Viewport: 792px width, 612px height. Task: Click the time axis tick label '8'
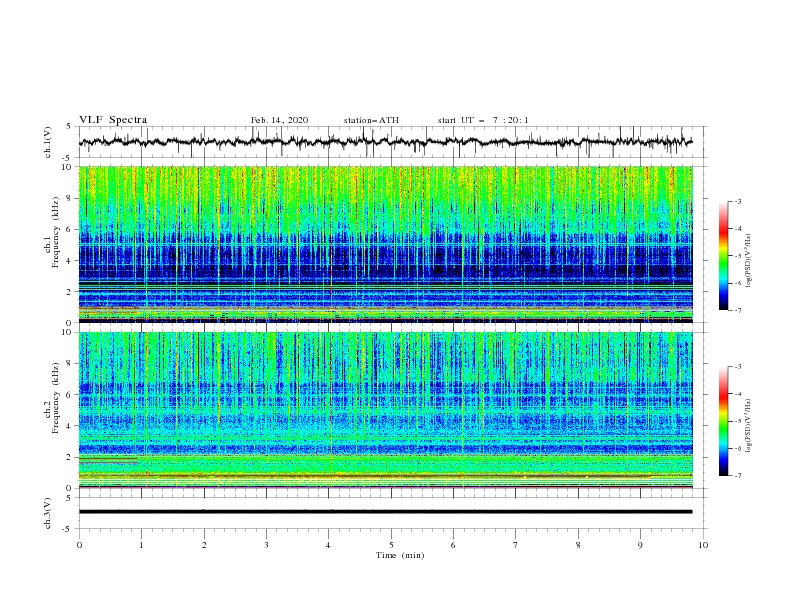click(x=578, y=545)
